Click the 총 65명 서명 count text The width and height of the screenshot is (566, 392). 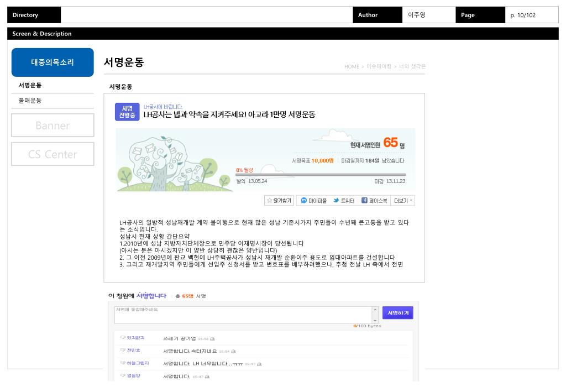coord(191,296)
